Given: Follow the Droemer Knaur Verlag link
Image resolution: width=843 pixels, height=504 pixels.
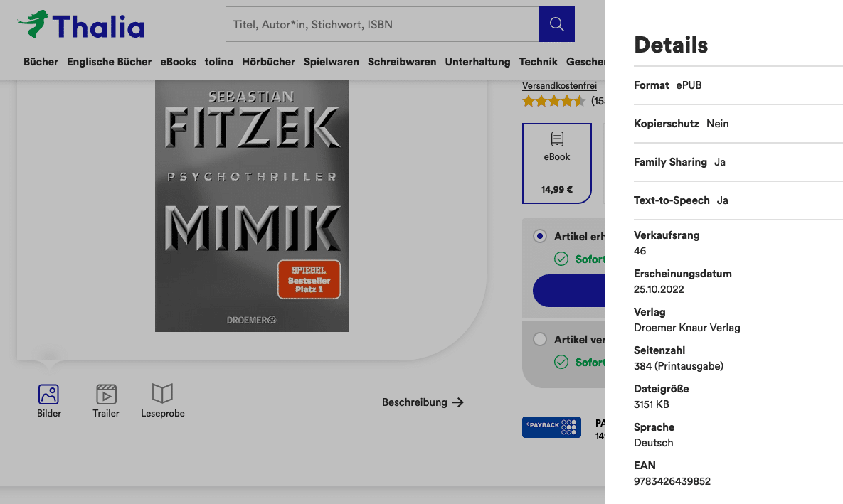Looking at the screenshot, I should click(x=686, y=328).
